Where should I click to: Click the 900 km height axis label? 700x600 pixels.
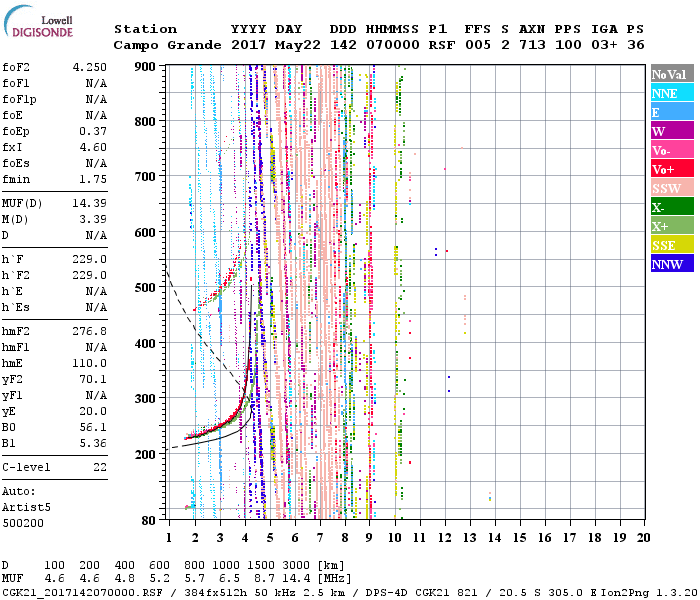[x=146, y=67]
